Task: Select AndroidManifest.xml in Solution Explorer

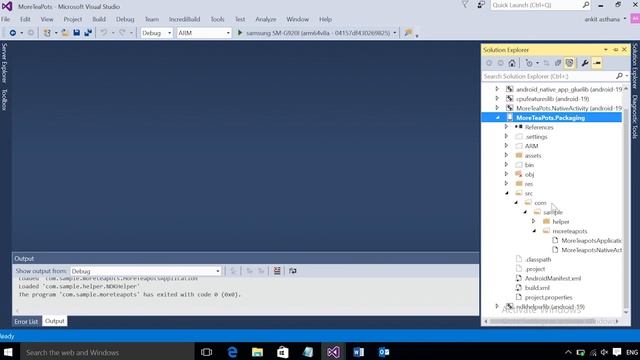Action: click(x=553, y=278)
